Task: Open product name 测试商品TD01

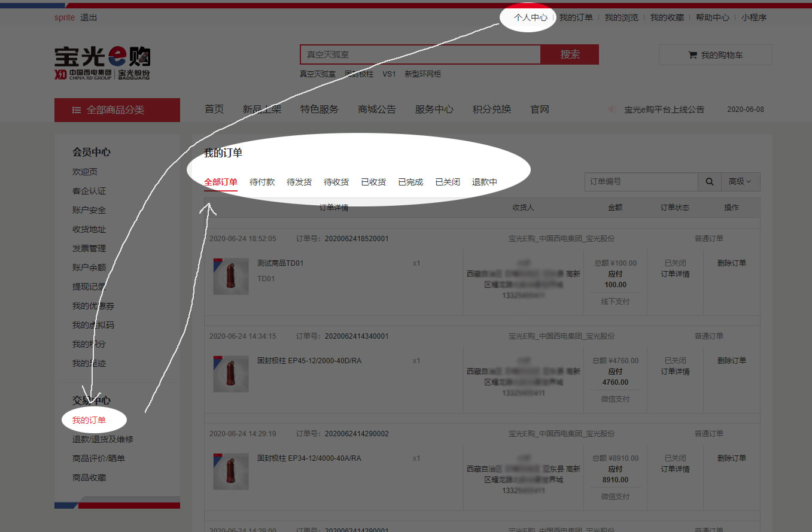Action: pos(281,263)
